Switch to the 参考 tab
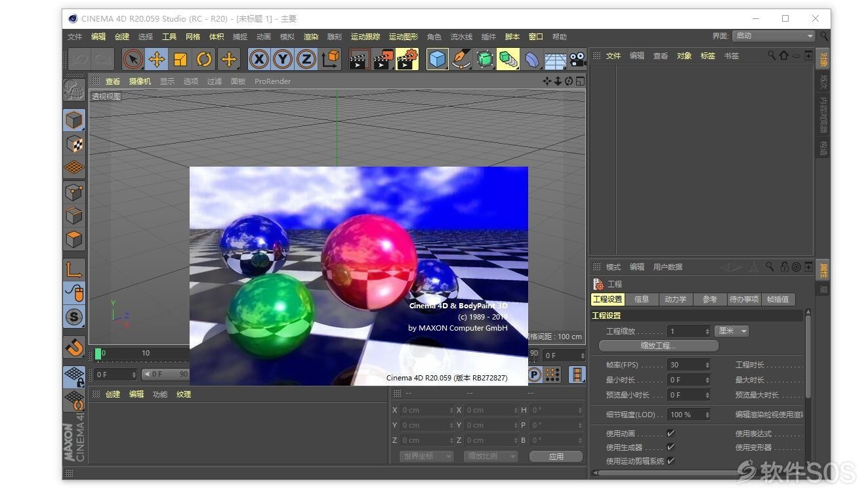This screenshot has width=868, height=492. coord(710,299)
